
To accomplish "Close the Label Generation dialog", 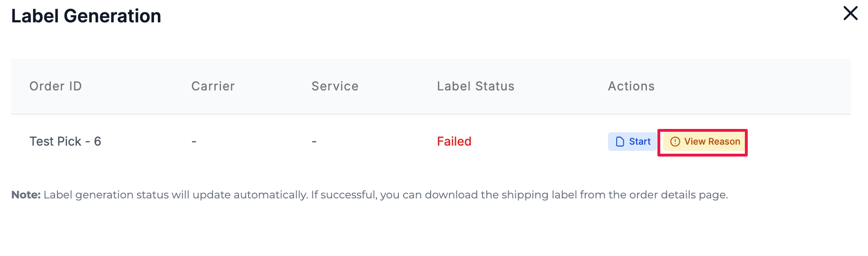I will [850, 13].
